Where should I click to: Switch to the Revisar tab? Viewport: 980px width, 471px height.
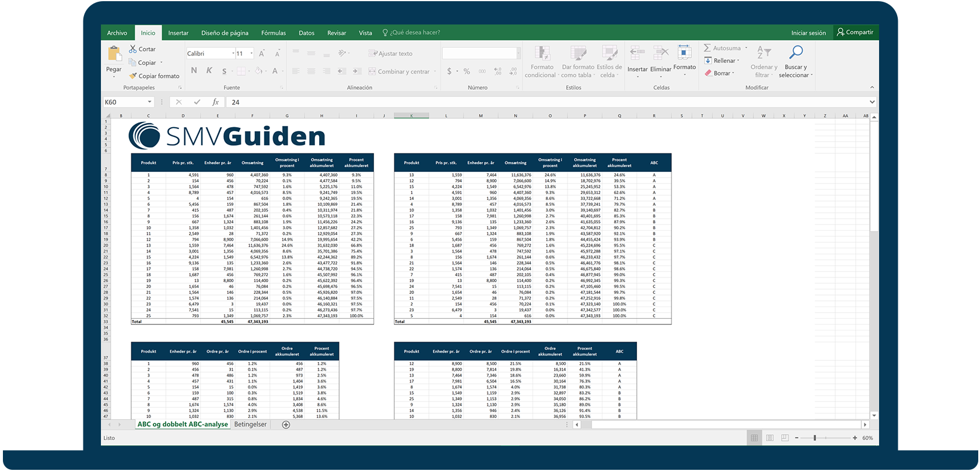tap(337, 33)
